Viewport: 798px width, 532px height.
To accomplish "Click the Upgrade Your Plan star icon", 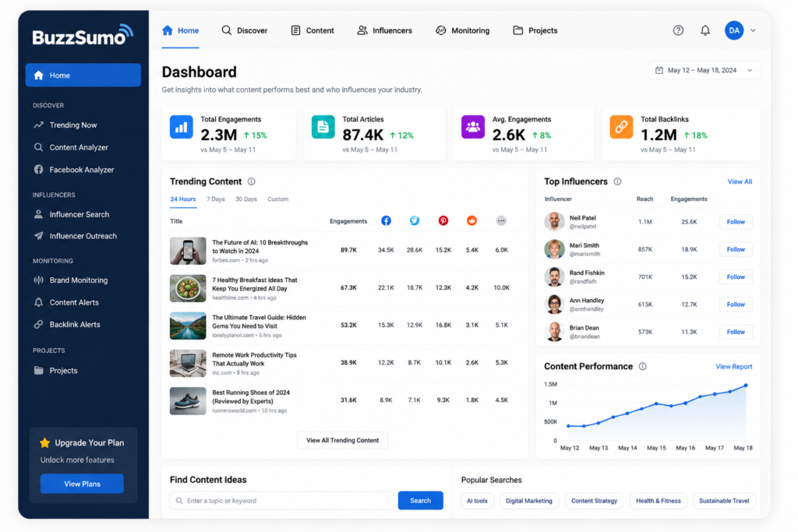I will [44, 442].
